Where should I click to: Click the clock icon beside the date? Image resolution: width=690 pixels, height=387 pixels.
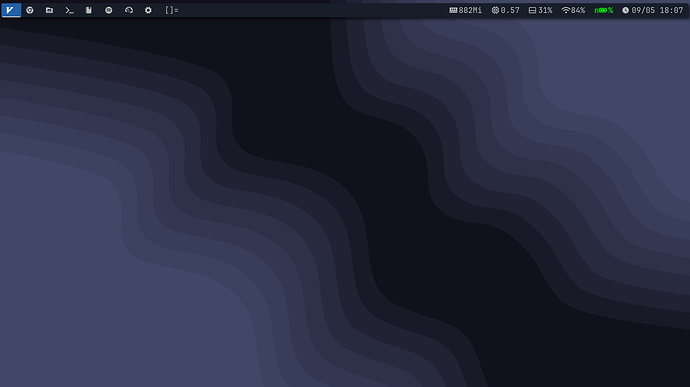pyautogui.click(x=625, y=10)
